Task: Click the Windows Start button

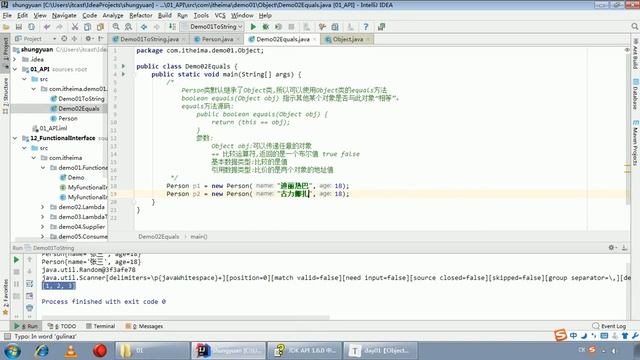Action: 12,351
